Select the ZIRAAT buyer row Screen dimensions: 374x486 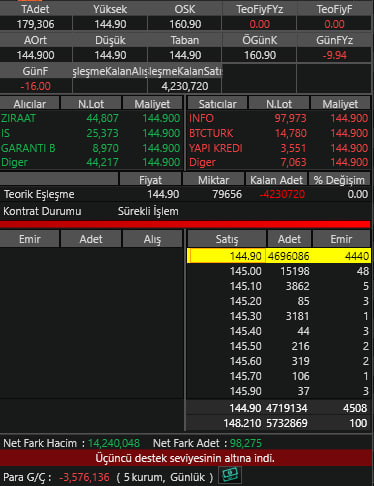coord(91,118)
